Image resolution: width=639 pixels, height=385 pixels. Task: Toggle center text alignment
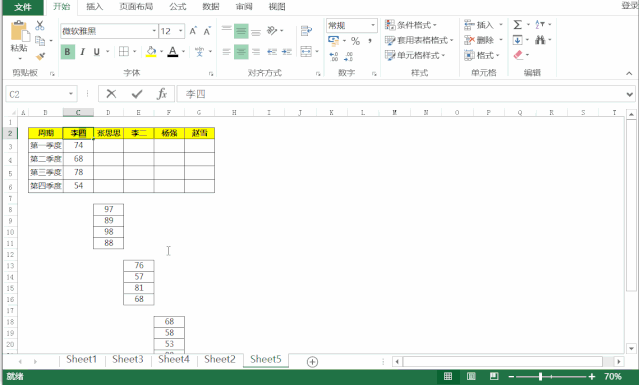tap(241, 52)
